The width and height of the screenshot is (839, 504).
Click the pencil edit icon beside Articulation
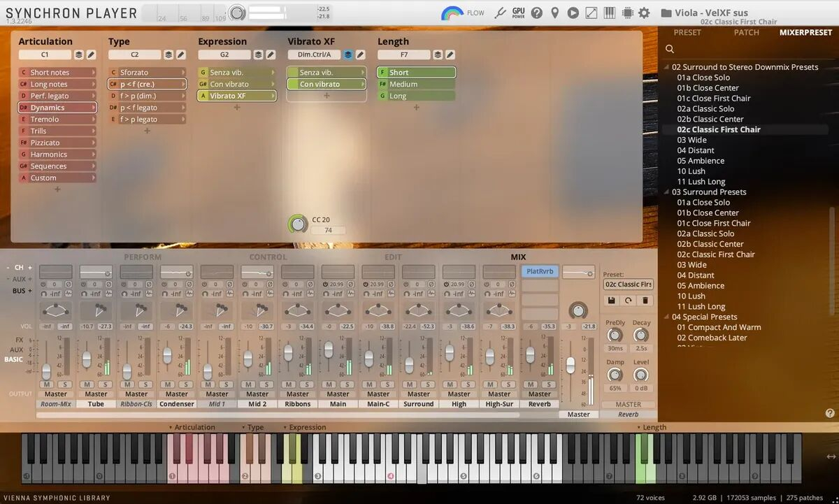91,55
